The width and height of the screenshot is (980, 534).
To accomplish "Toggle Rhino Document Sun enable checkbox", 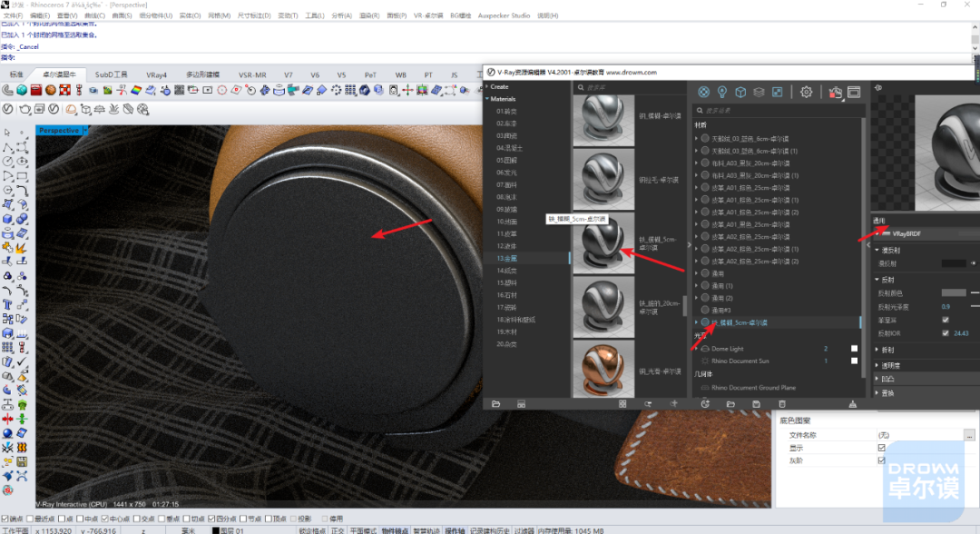I will pyautogui.click(x=855, y=361).
